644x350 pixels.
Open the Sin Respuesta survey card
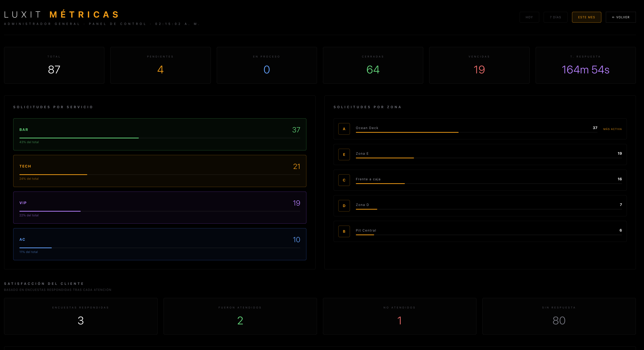click(559, 316)
